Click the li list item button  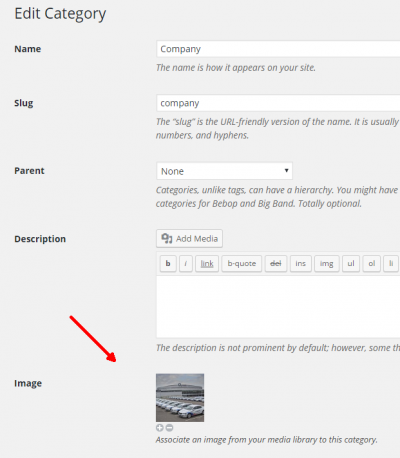click(391, 264)
